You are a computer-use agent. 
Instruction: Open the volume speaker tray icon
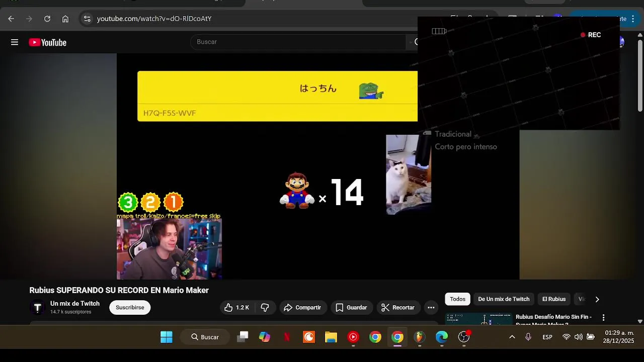579,337
